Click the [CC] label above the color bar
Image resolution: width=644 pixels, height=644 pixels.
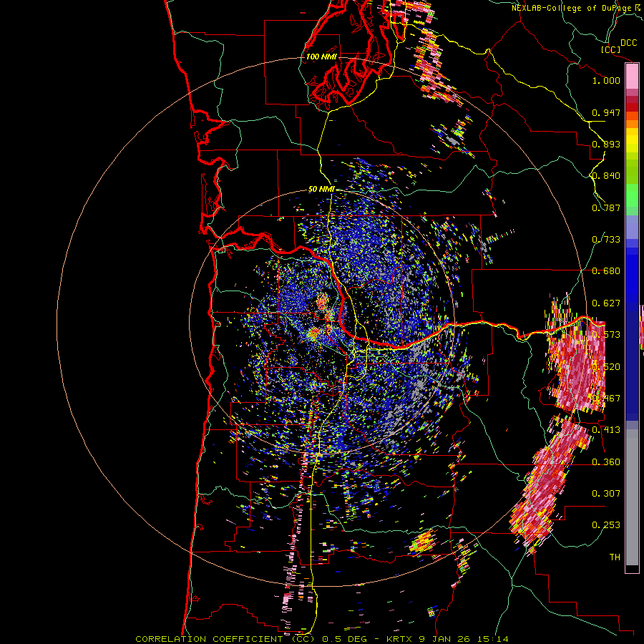point(611,49)
